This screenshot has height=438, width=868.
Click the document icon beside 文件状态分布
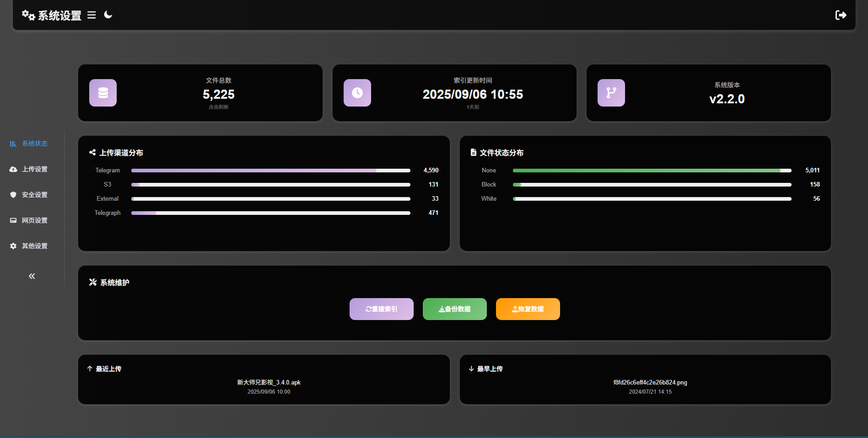[x=473, y=152]
